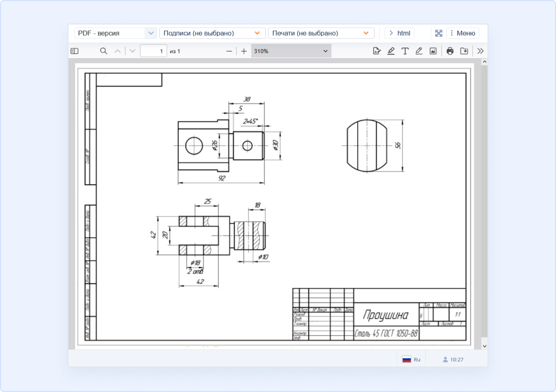Select the add image tool
Viewport: 556px width, 392px height.
(433, 51)
